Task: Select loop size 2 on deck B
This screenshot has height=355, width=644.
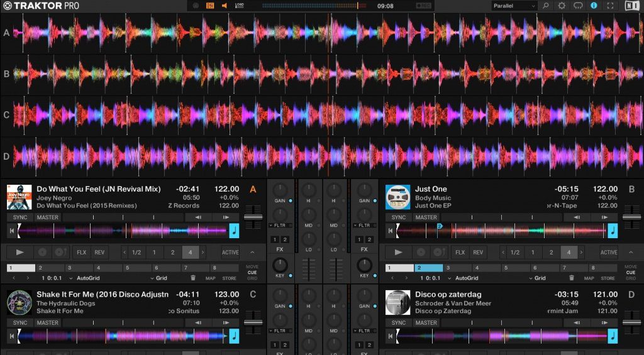Action: click(551, 252)
